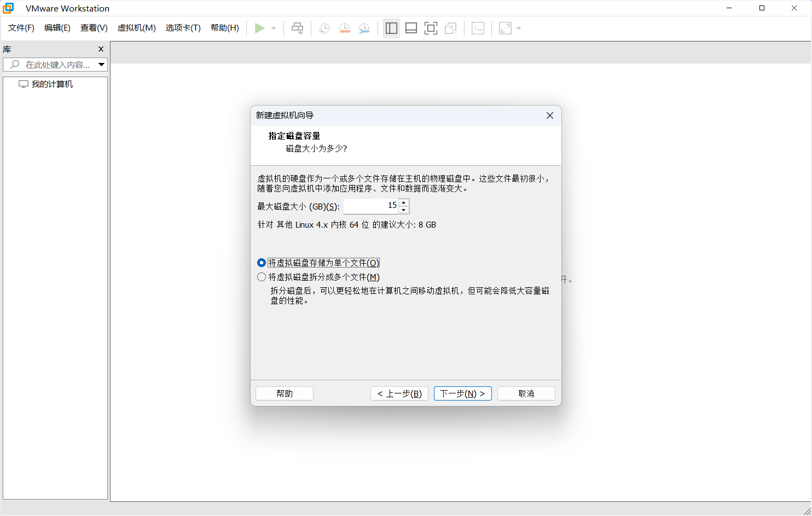Open the 查看(V) menu
Screen dimensions: 812x516
94,28
